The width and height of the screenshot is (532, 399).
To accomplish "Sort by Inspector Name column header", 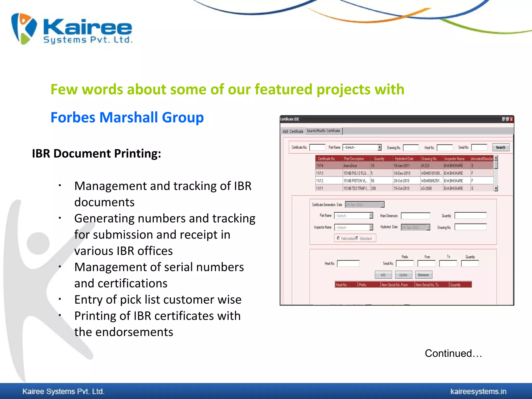I will tap(457, 158).
